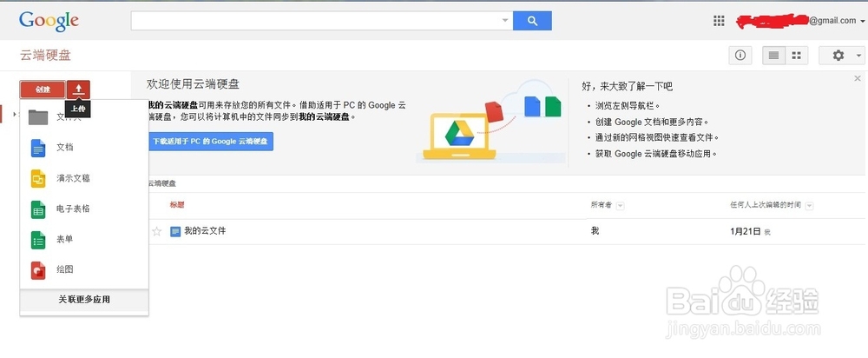Select 绘图 in create menu
Image resolution: width=868 pixels, height=358 pixels.
click(x=83, y=270)
